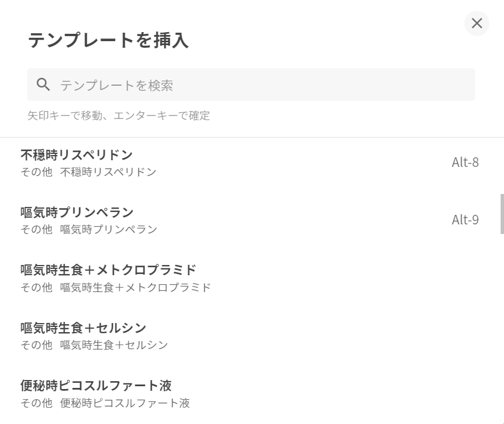This screenshot has height=424, width=504.
Task: Click the template list scrollbar thumb
Action: tap(502, 214)
